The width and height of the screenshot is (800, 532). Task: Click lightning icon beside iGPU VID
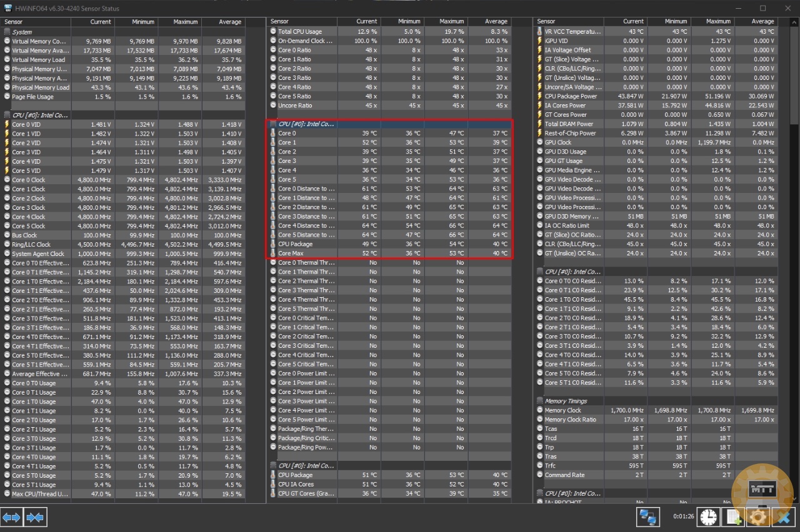540,41
